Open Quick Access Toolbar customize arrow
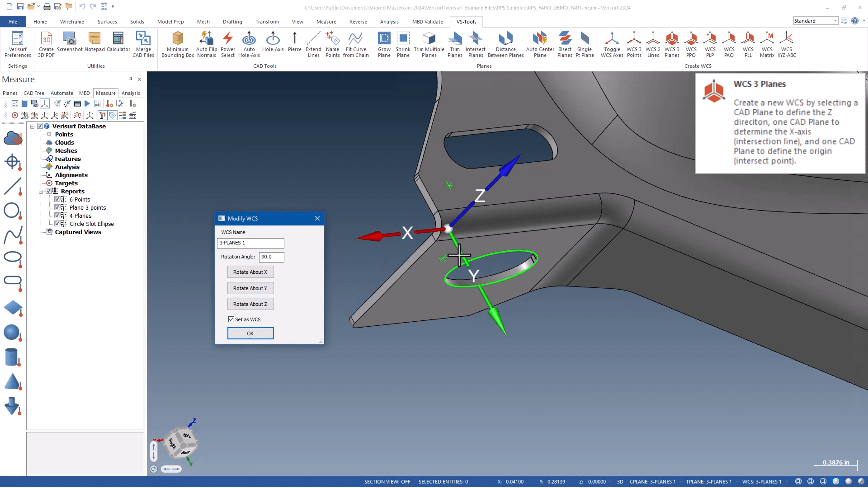 coord(113,6)
